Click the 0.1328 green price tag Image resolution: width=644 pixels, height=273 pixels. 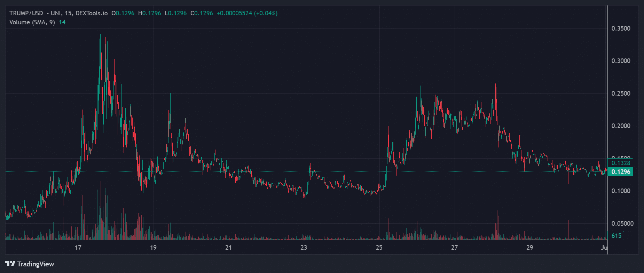pos(620,163)
